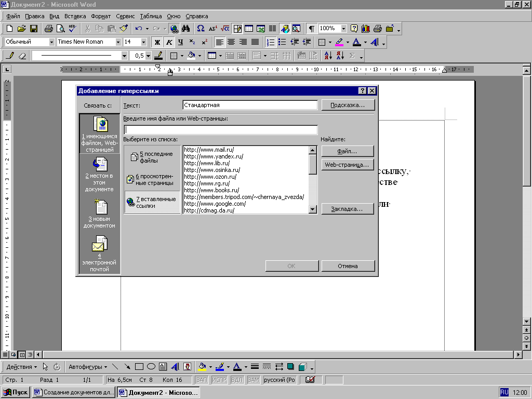Viewport: 532px width, 399px height.
Task: Open the Times New Roman font dropdown
Action: 118,42
